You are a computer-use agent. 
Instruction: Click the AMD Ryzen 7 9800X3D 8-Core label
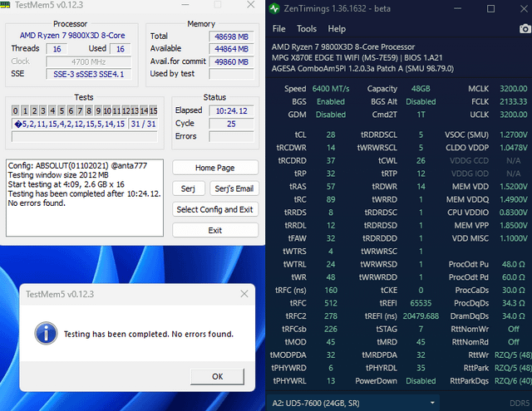pos(72,36)
